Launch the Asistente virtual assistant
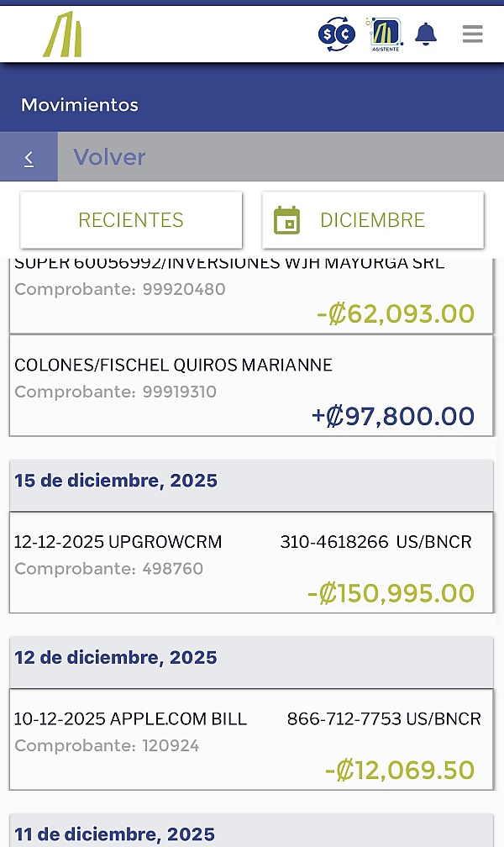504x847 pixels. click(385, 34)
